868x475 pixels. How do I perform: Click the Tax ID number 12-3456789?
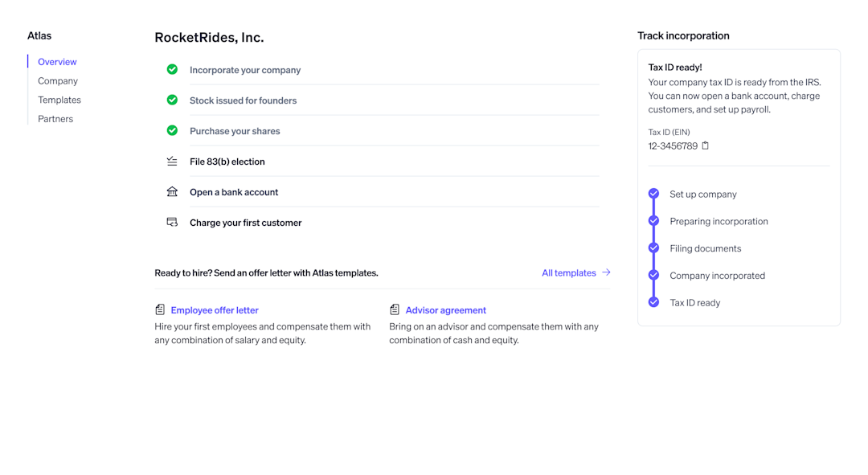673,145
